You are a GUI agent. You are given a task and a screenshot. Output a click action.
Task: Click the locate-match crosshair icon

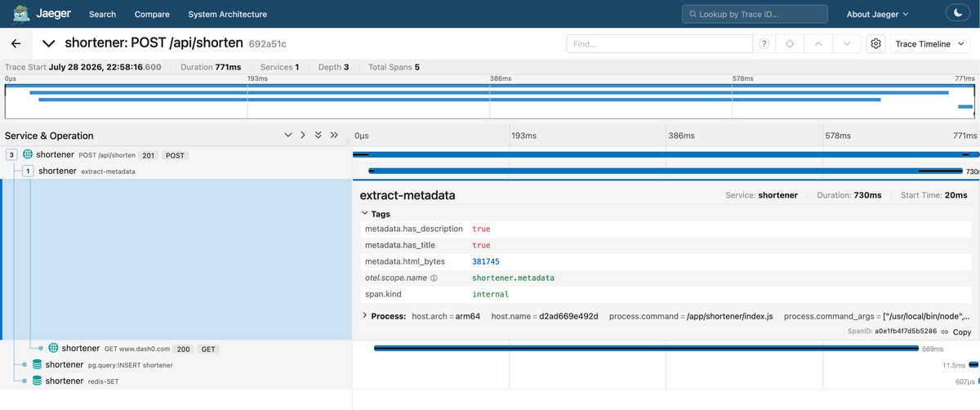click(790, 43)
